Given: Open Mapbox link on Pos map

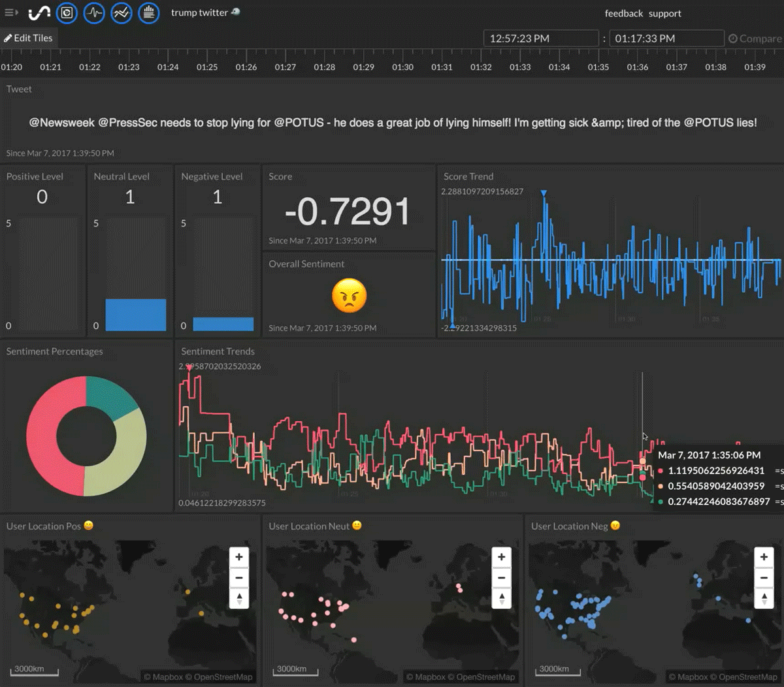Looking at the screenshot, I should (x=163, y=677).
